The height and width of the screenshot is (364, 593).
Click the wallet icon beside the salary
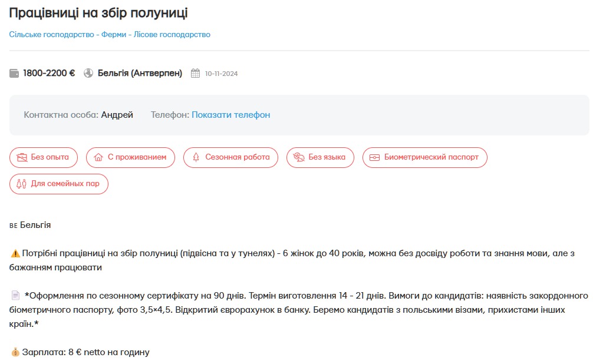pyautogui.click(x=13, y=73)
